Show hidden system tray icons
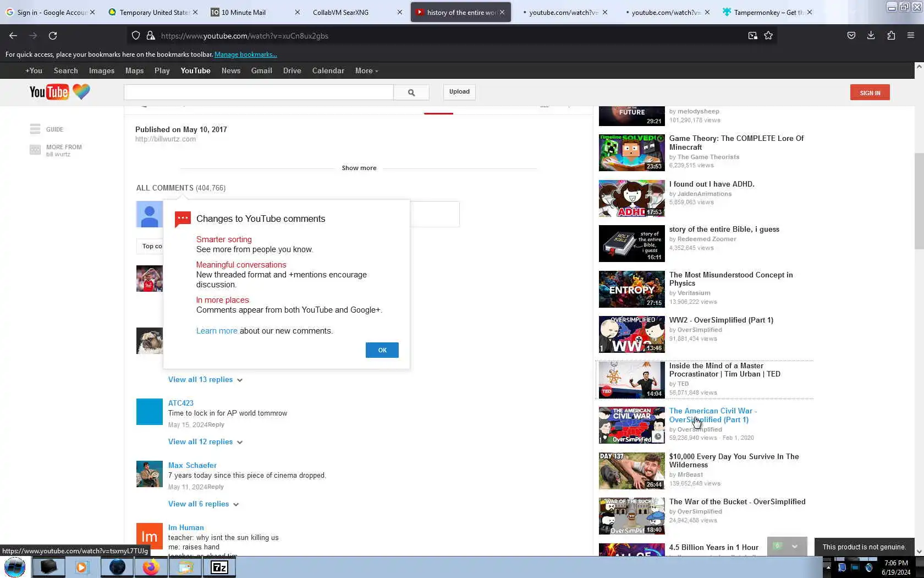 [828, 568]
